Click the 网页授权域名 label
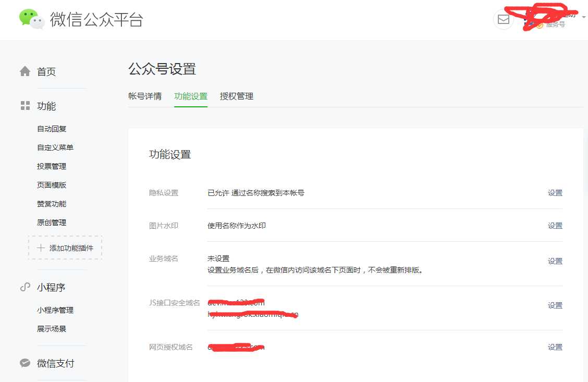This screenshot has width=588, height=382. [170, 347]
